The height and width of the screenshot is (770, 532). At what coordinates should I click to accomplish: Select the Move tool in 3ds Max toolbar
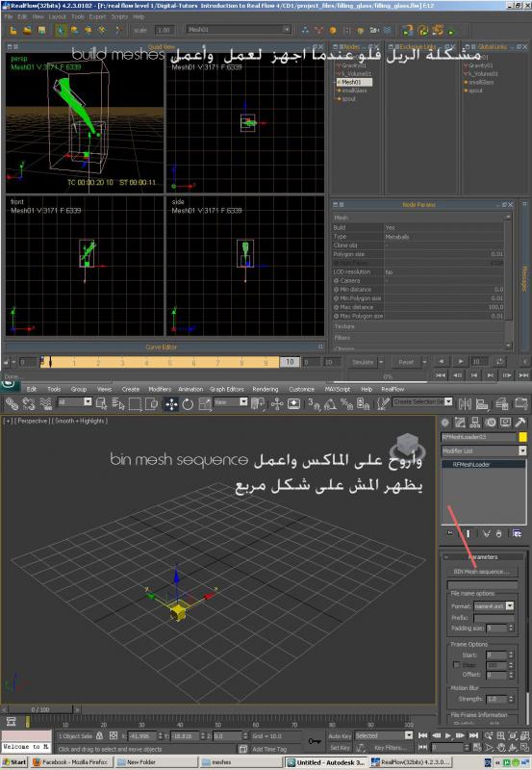171,404
